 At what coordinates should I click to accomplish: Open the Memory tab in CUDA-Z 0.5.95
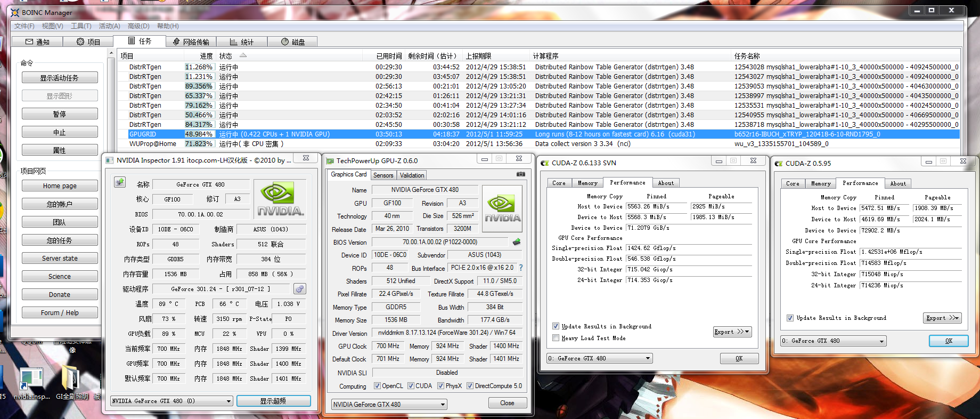point(821,183)
